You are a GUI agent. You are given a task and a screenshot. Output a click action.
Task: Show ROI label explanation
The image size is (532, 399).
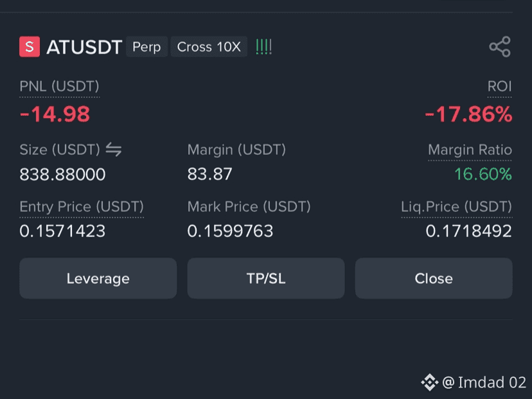click(499, 87)
